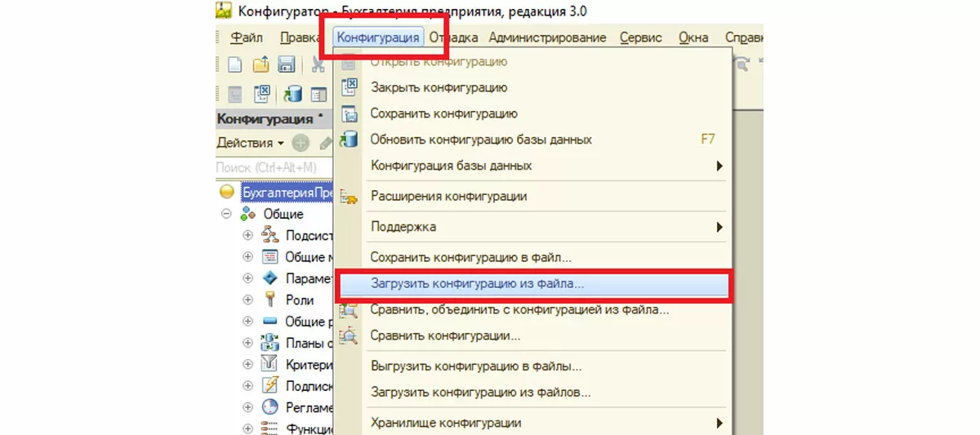Image resolution: width=980 pixels, height=435 pixels.
Task: Click the Общие модули icon in tree
Action: pyautogui.click(x=270, y=256)
